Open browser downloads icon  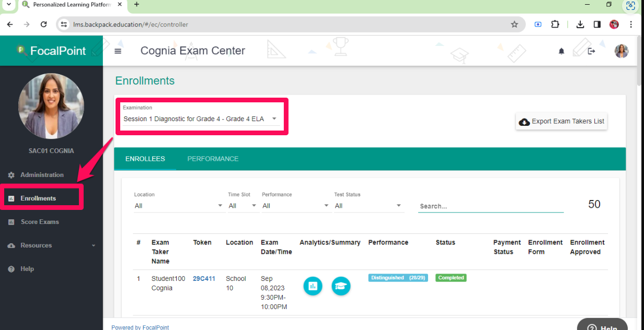[x=580, y=25]
